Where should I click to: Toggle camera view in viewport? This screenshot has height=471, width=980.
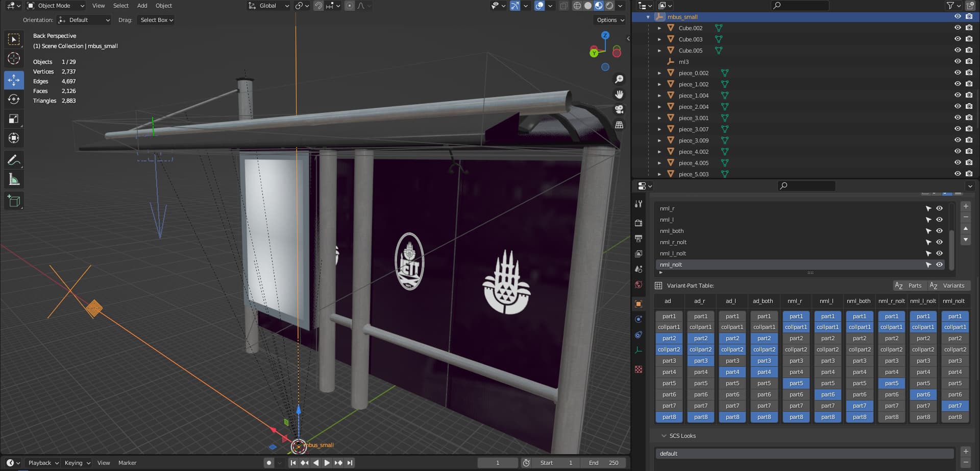click(619, 110)
